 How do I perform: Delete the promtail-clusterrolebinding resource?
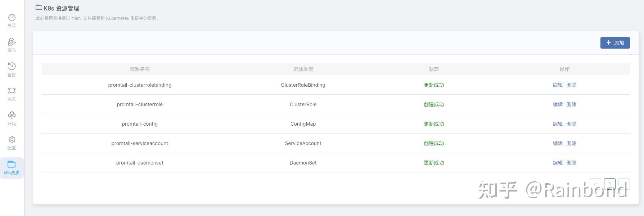[571, 85]
